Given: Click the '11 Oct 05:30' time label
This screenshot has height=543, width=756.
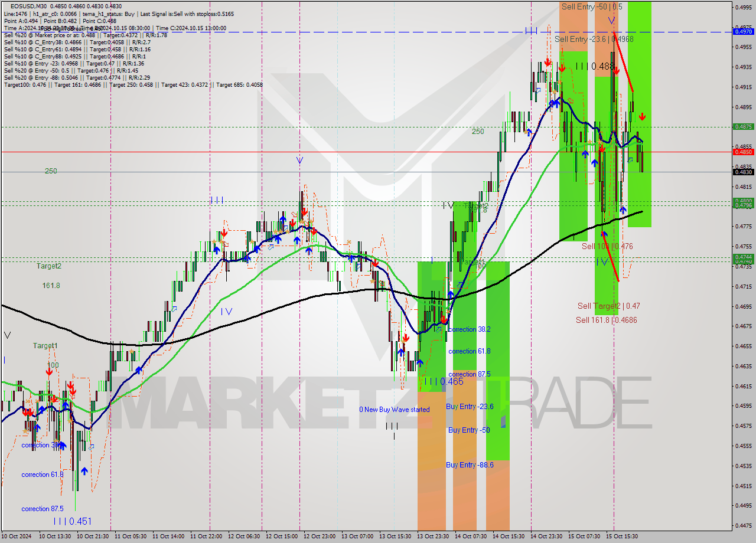Looking at the screenshot, I should (x=129, y=537).
